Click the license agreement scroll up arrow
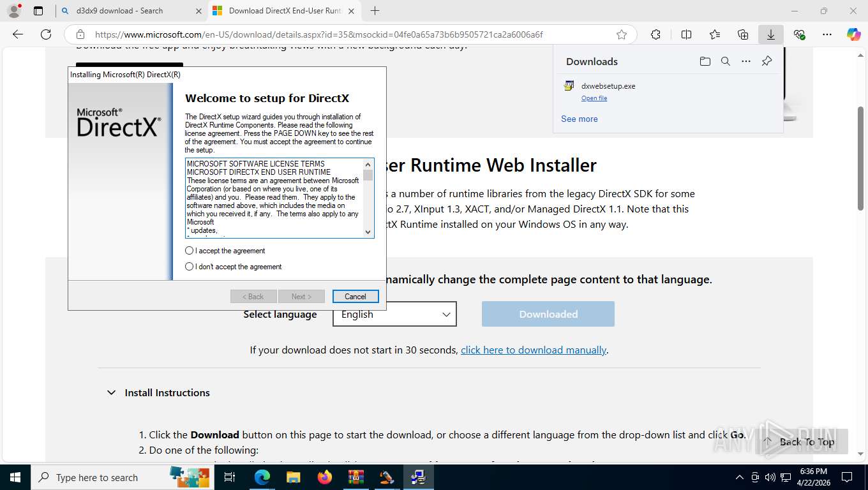 [368, 163]
